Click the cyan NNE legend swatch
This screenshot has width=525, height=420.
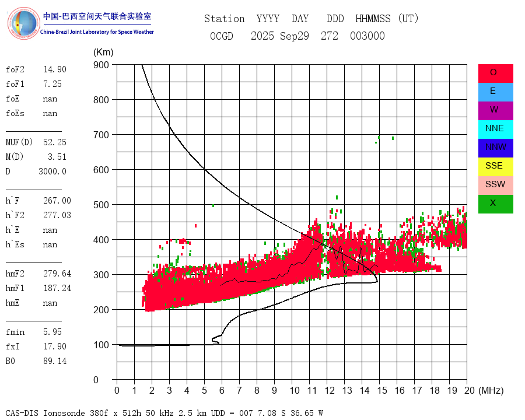pyautogui.click(x=495, y=129)
